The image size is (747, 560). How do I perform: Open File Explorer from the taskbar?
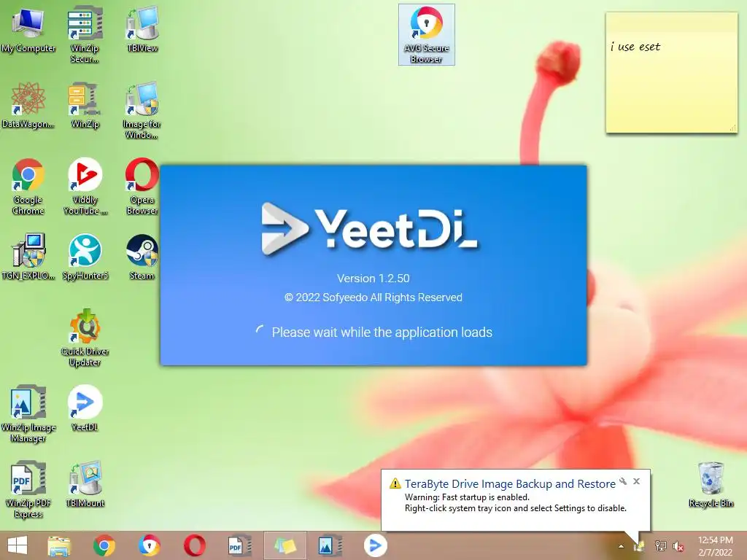pyautogui.click(x=59, y=545)
